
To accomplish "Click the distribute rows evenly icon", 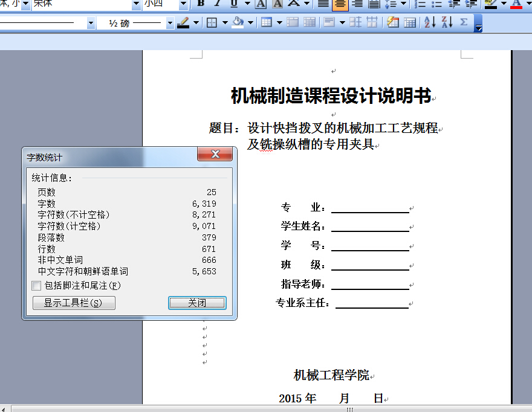I will 355,23.
